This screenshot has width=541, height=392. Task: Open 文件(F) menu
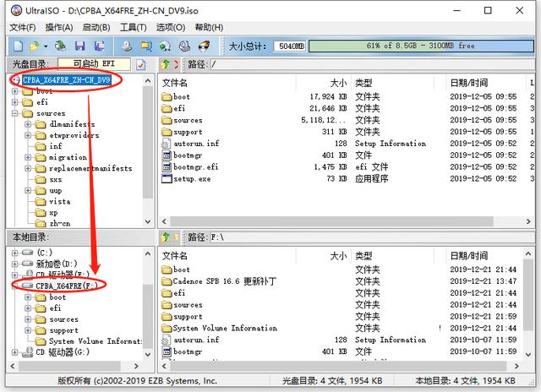pyautogui.click(x=23, y=28)
